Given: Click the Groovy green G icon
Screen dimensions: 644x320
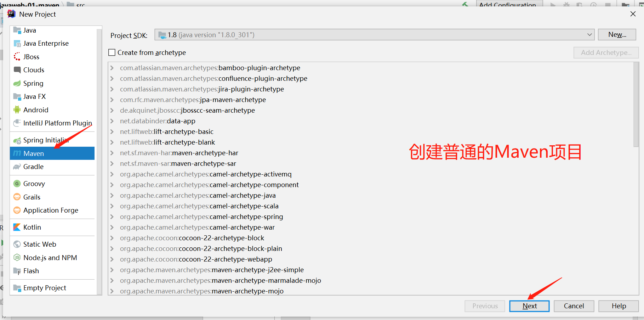Looking at the screenshot, I should pyautogui.click(x=17, y=184).
